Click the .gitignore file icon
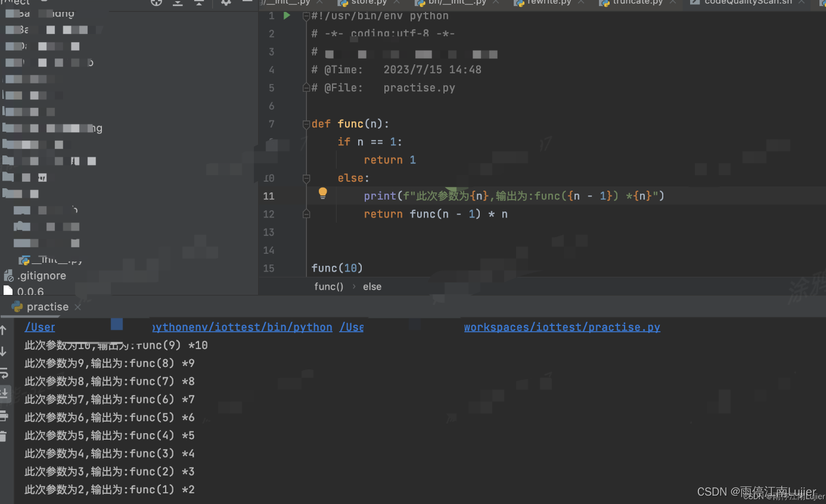826x504 pixels. click(x=8, y=276)
